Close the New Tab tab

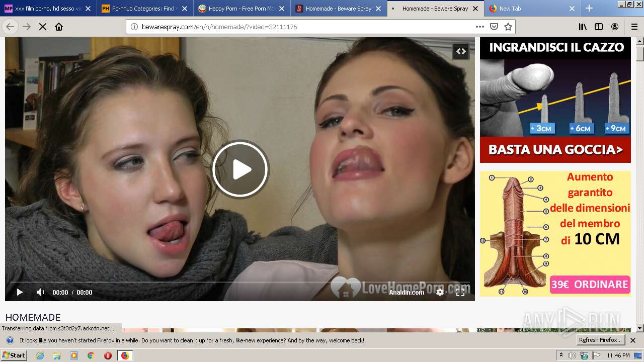coord(572,9)
